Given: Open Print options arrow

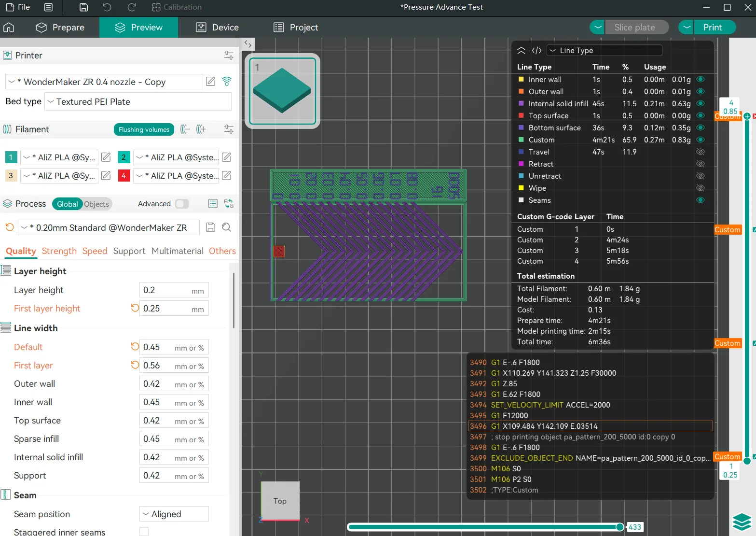Looking at the screenshot, I should tap(686, 28).
